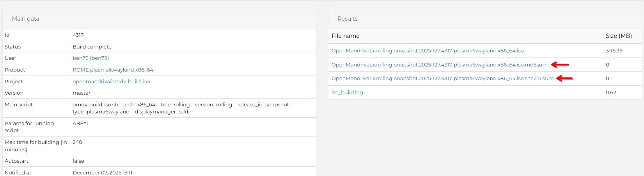Open the ROME plasma6.wayland x86_64 product link

[x=113, y=70]
